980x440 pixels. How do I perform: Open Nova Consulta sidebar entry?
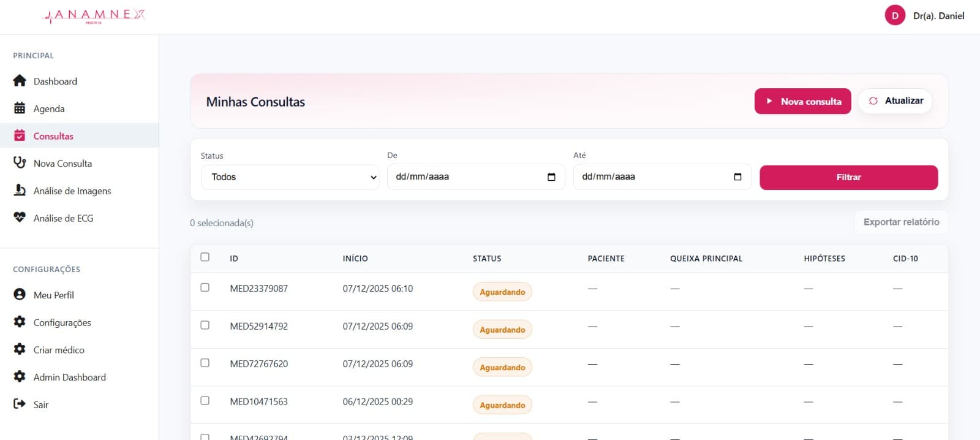click(x=80, y=163)
